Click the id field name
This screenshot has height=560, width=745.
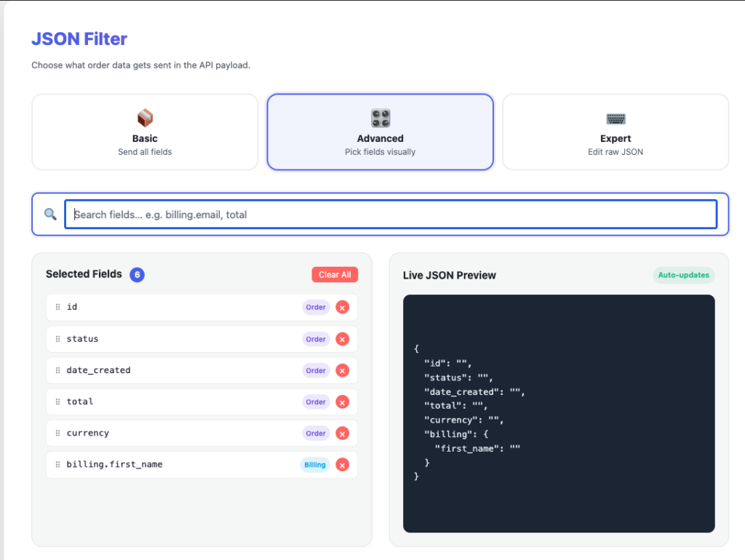click(x=72, y=307)
